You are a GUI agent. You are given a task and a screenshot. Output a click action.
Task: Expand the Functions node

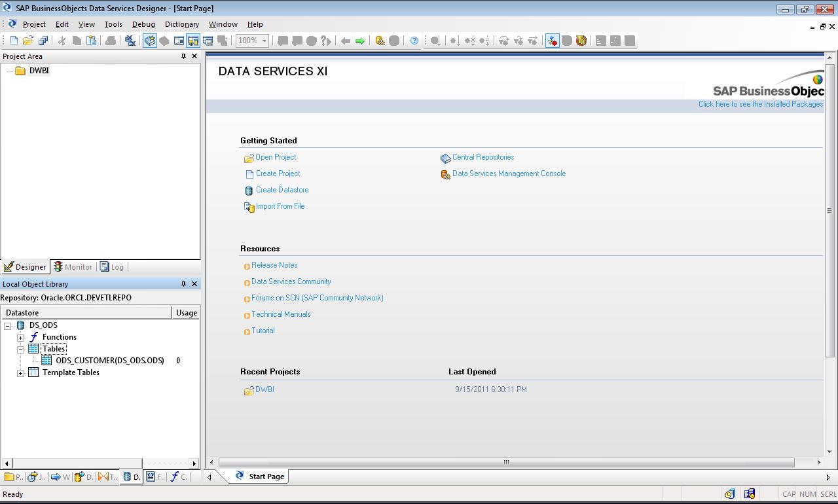point(21,337)
